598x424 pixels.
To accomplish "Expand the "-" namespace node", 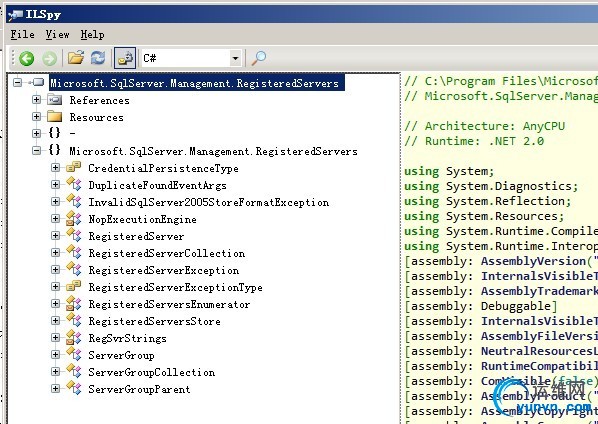I will pos(37,133).
